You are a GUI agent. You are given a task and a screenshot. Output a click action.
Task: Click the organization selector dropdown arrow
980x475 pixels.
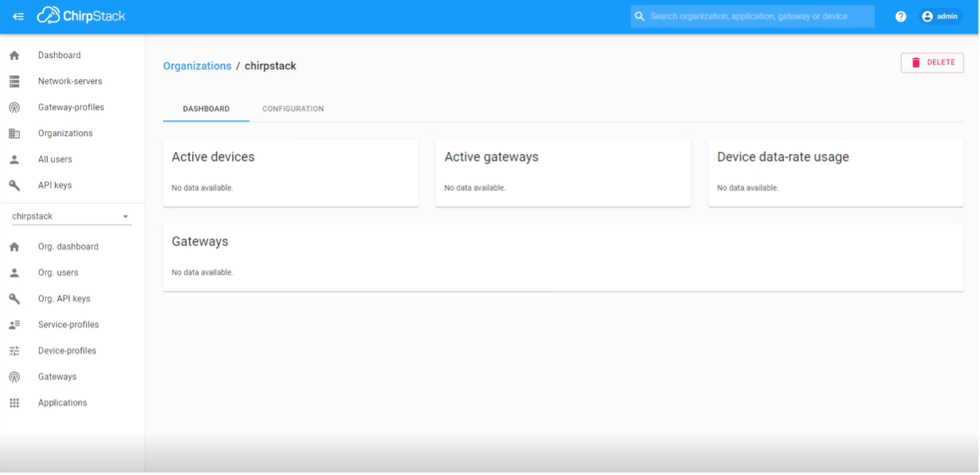coord(125,217)
